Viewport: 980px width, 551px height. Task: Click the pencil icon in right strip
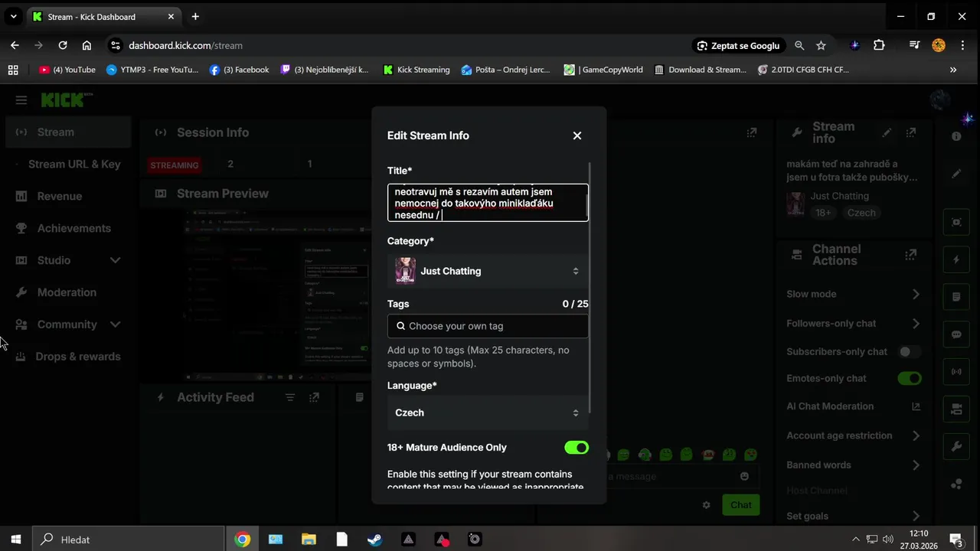point(956,174)
